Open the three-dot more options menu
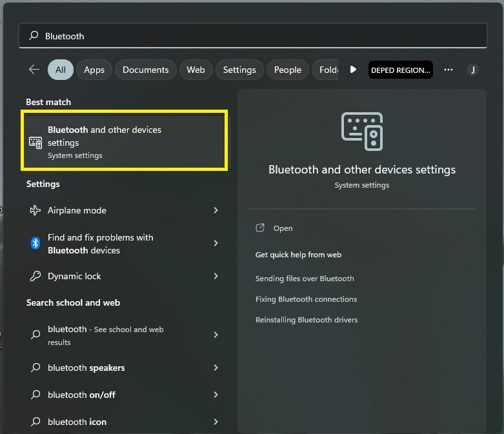 [x=449, y=70]
